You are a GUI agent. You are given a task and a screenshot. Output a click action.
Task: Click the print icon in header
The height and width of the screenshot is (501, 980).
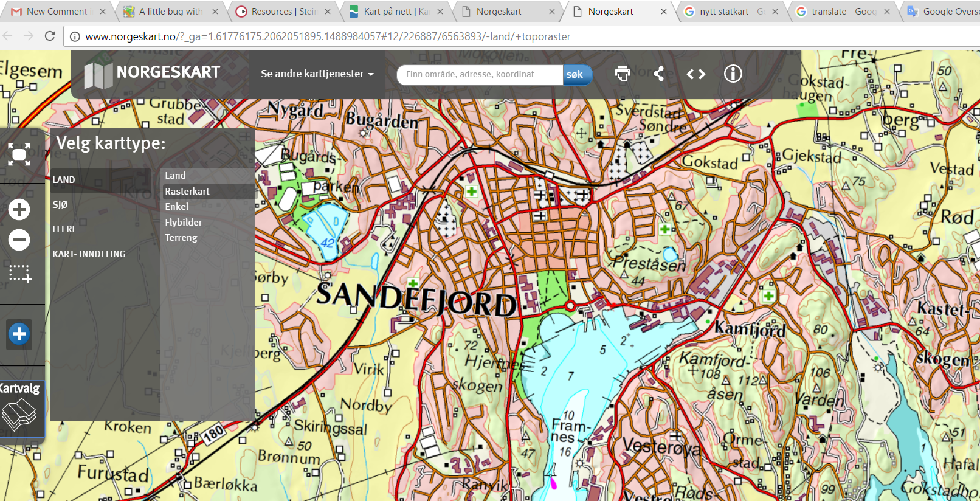pos(622,74)
